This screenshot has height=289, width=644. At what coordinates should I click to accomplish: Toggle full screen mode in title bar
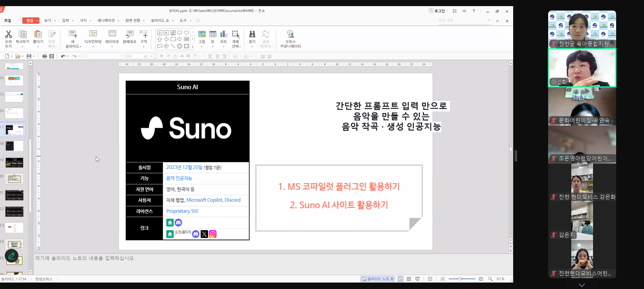[x=454, y=11]
